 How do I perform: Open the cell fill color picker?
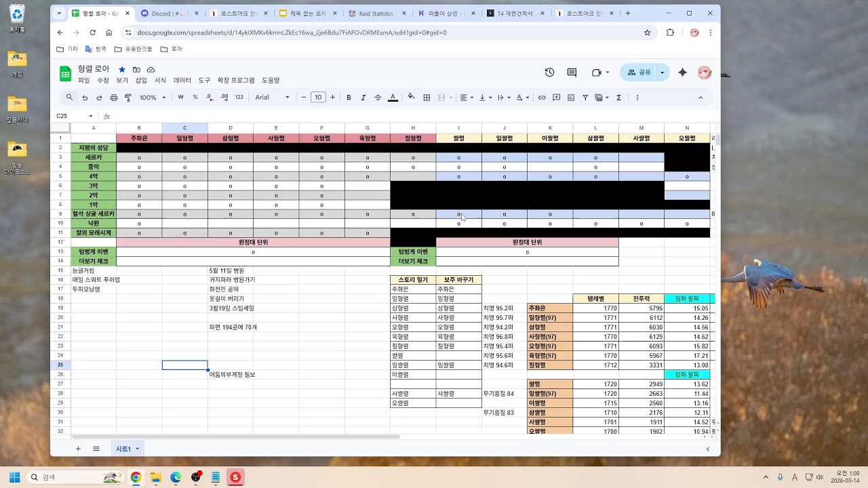tap(411, 98)
